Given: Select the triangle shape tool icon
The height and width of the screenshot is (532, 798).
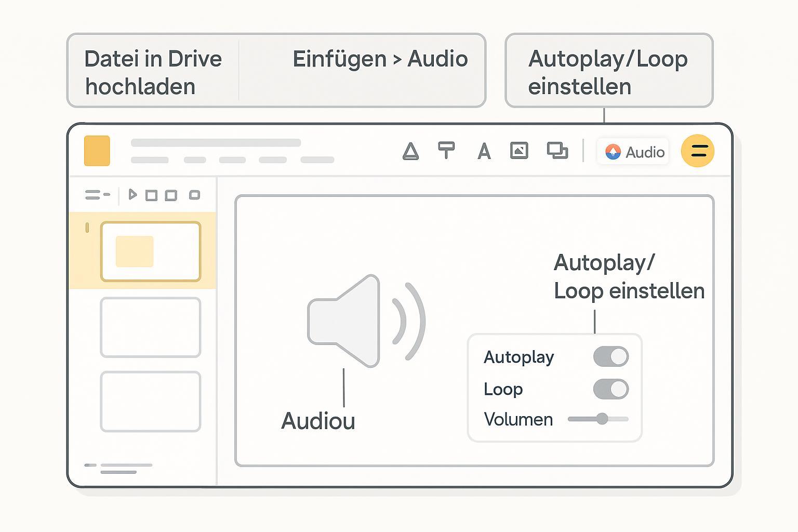Looking at the screenshot, I should point(410,151).
